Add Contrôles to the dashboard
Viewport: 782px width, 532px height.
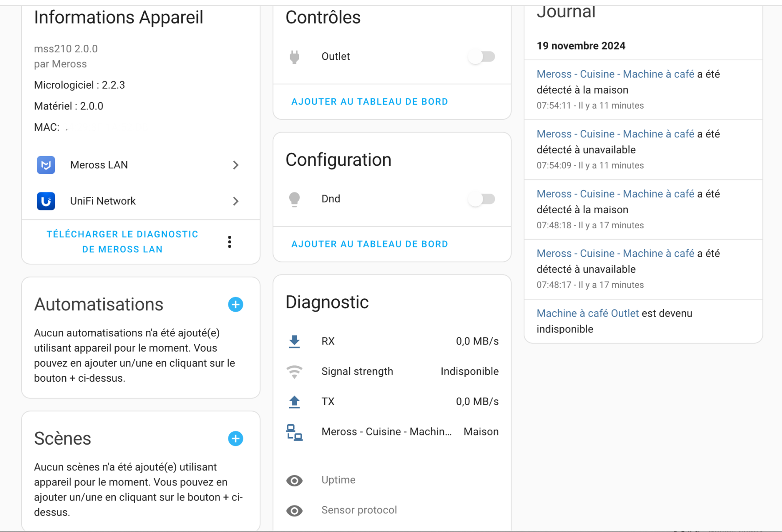369,102
